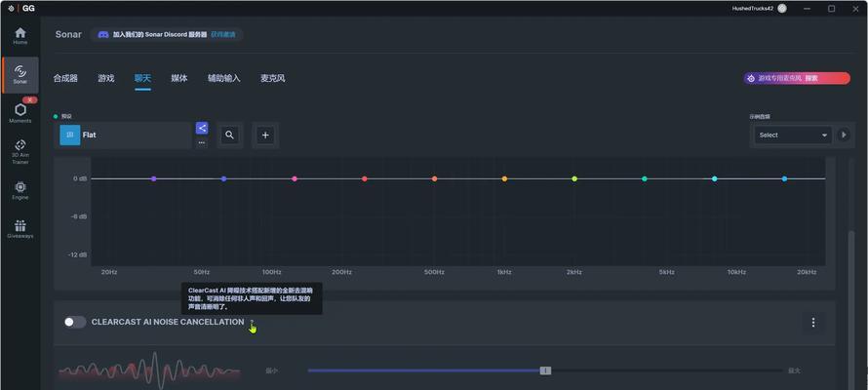Open the Home section in sidebar
Screen dimensions: 868x390
click(20, 36)
